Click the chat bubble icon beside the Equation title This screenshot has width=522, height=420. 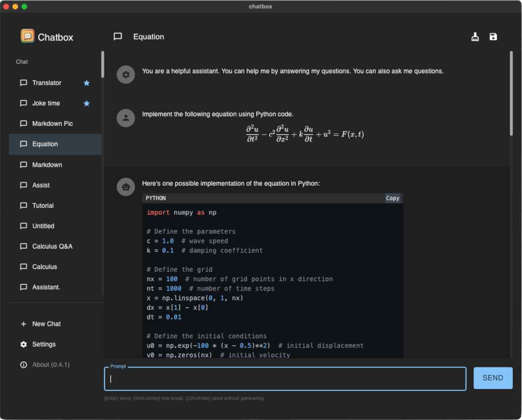(x=118, y=37)
